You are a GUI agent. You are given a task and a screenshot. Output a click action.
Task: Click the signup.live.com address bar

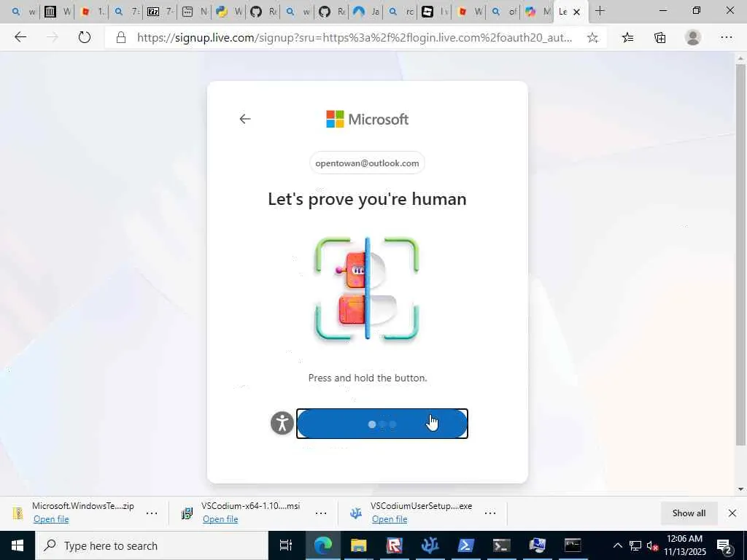pyautogui.click(x=355, y=38)
